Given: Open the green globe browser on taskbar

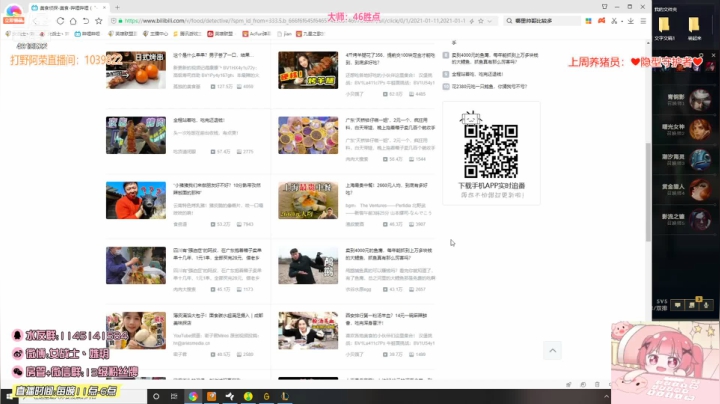Looking at the screenshot, I should point(248,396).
